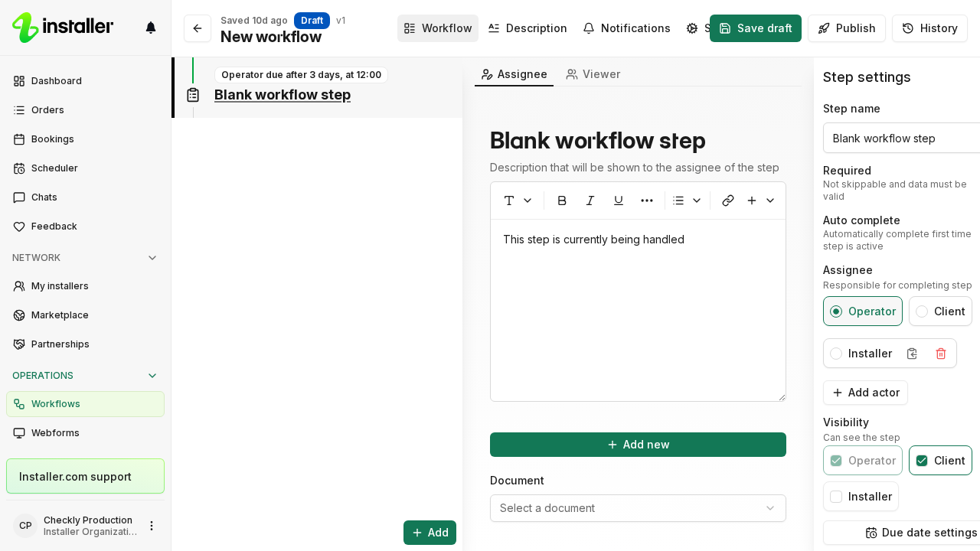Select Client as assignee

940,311
